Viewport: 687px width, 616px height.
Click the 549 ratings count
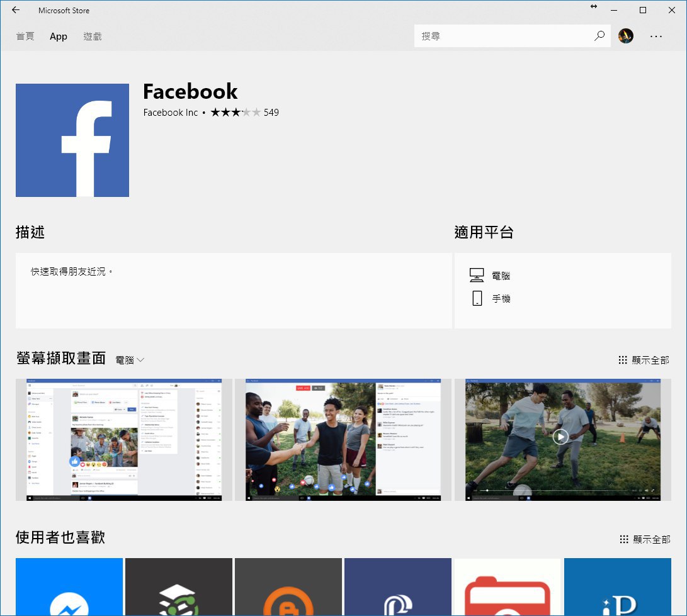pos(271,113)
